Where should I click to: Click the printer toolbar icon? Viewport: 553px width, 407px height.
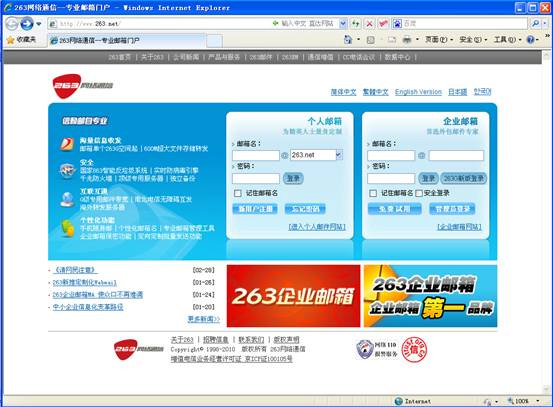407,40
